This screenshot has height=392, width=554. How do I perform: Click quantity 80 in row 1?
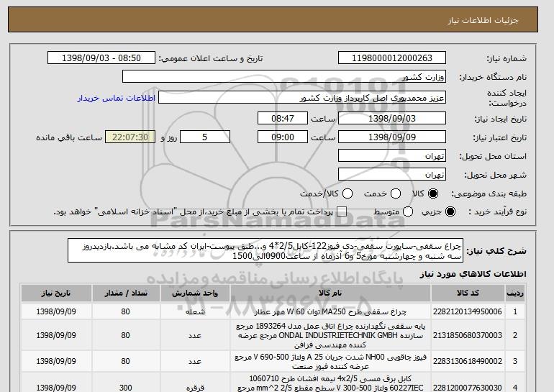pyautogui.click(x=125, y=311)
